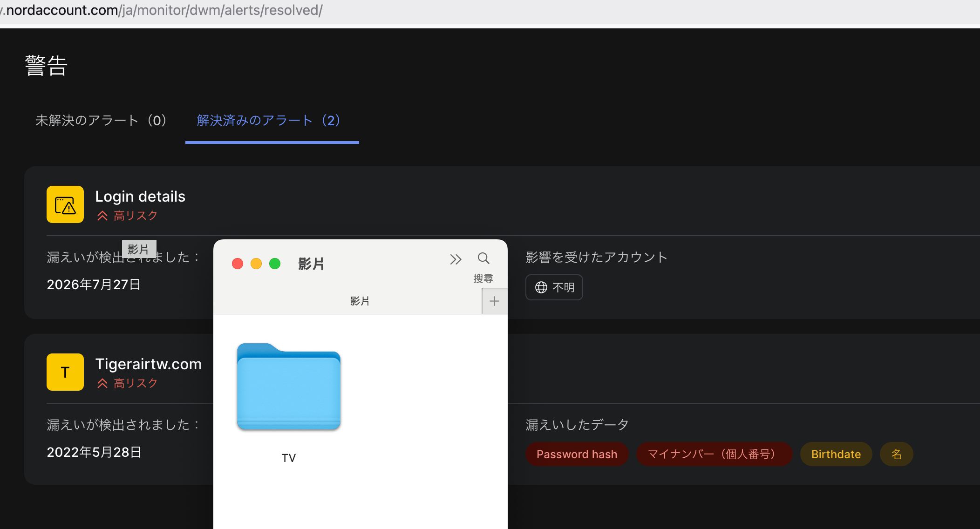Image resolution: width=980 pixels, height=529 pixels.
Task: Click the 不明 account chip
Action: pos(554,287)
